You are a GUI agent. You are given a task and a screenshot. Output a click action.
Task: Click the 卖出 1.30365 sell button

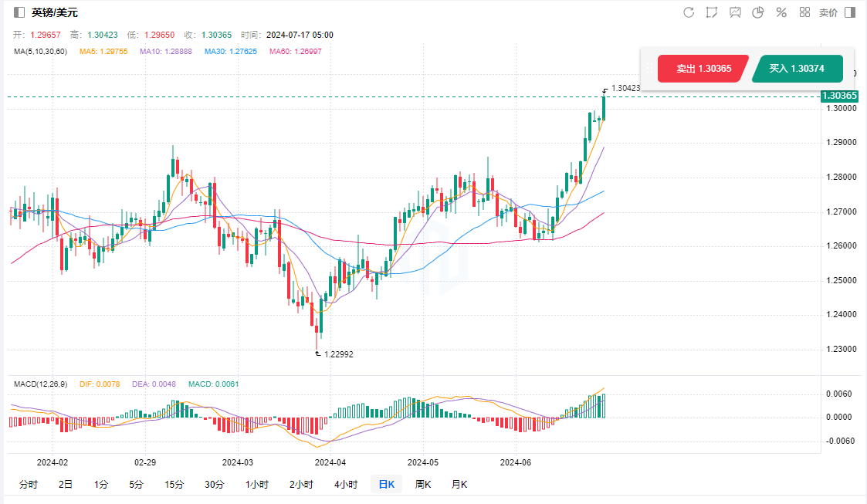[x=703, y=69]
